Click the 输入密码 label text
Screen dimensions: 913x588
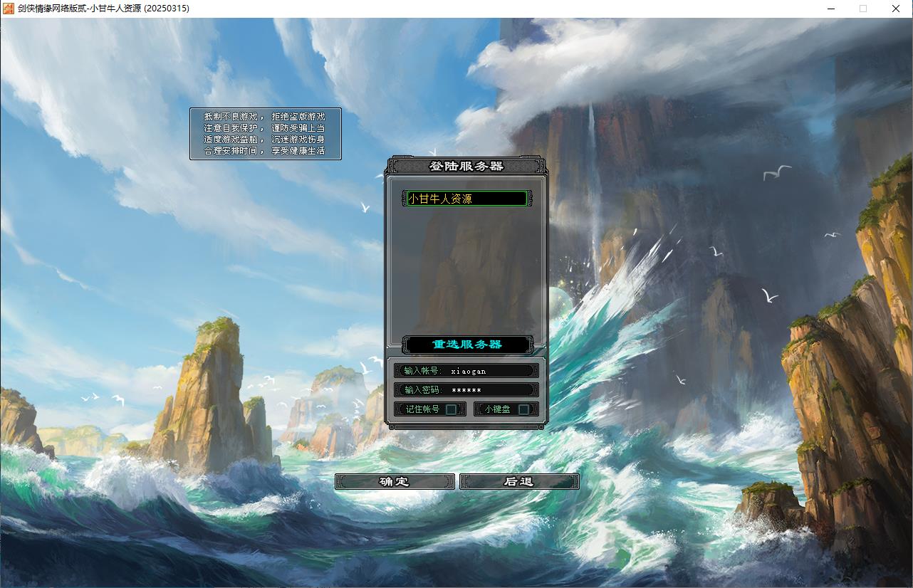point(423,390)
